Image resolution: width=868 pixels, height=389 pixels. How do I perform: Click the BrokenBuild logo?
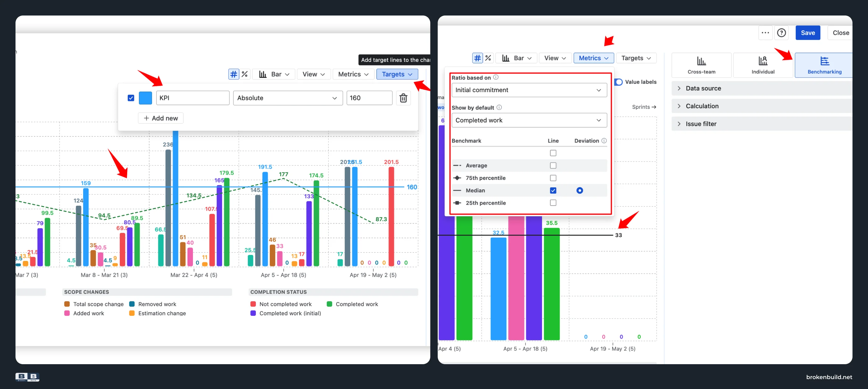tap(27, 377)
